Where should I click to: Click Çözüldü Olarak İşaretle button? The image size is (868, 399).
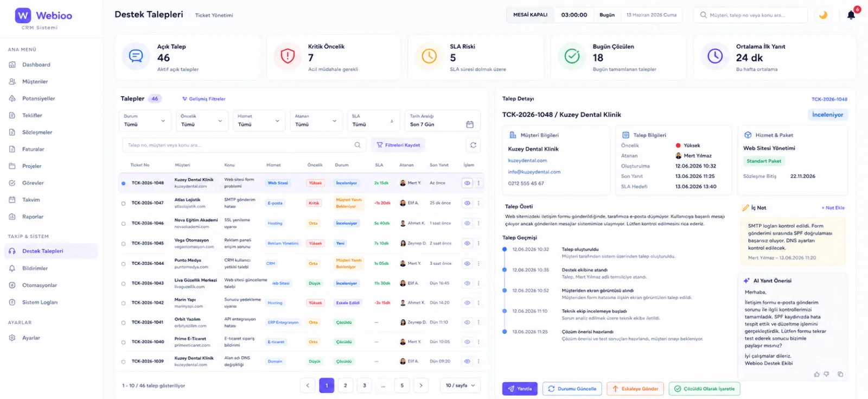704,389
